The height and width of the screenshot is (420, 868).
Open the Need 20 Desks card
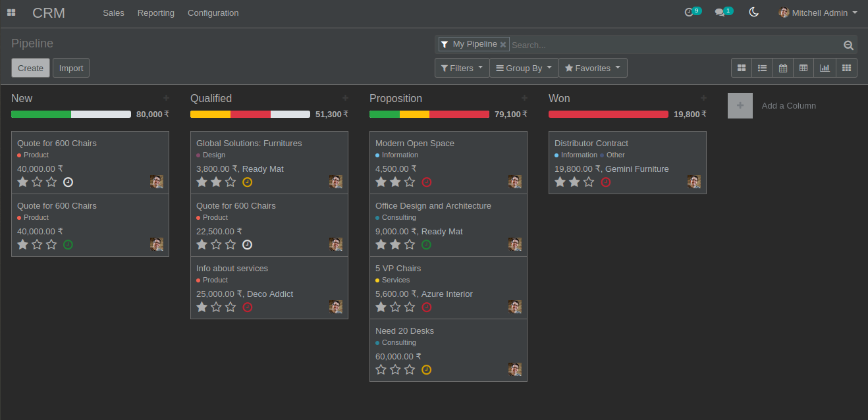(448, 350)
